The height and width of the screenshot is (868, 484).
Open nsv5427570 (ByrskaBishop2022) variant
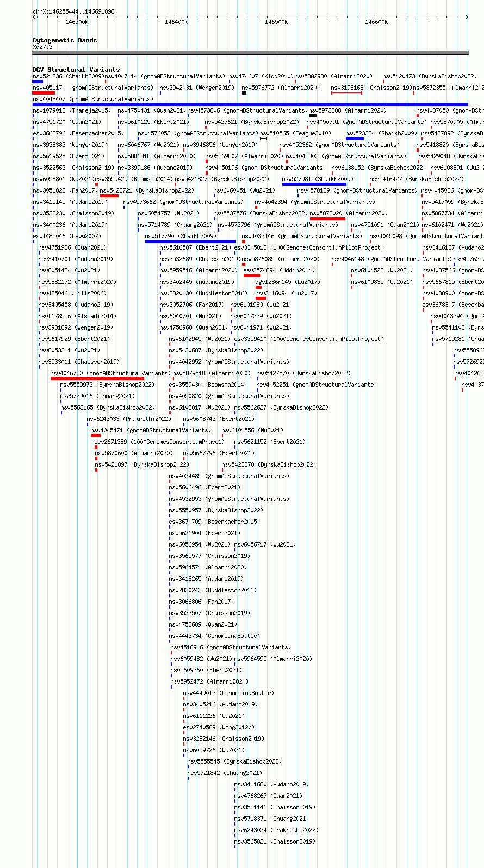303,374
